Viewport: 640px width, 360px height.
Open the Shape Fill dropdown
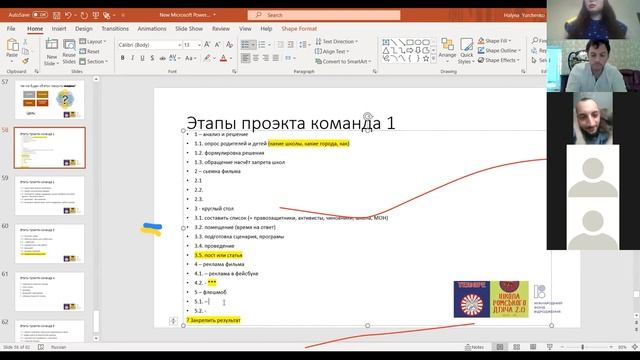click(x=494, y=41)
